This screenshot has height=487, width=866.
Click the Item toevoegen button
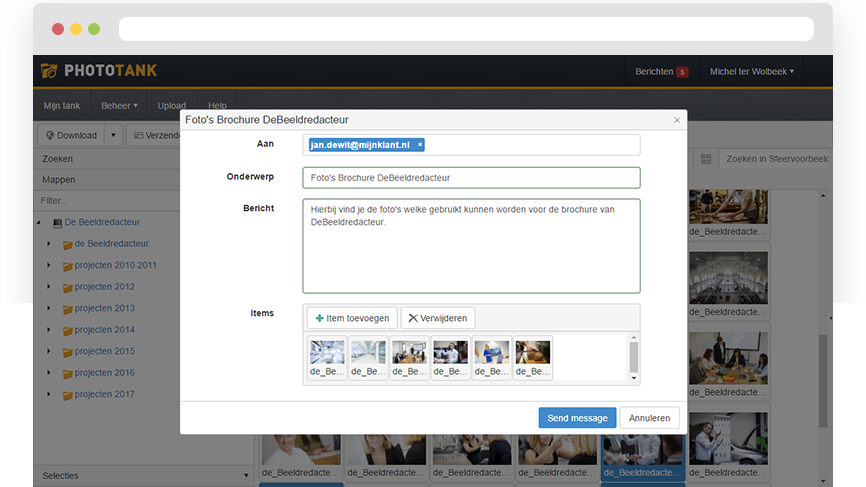coord(351,318)
